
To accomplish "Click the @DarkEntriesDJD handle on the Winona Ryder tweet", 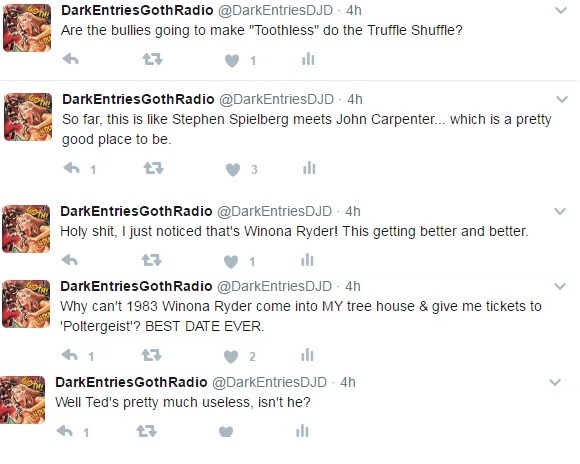I will pos(274,211).
